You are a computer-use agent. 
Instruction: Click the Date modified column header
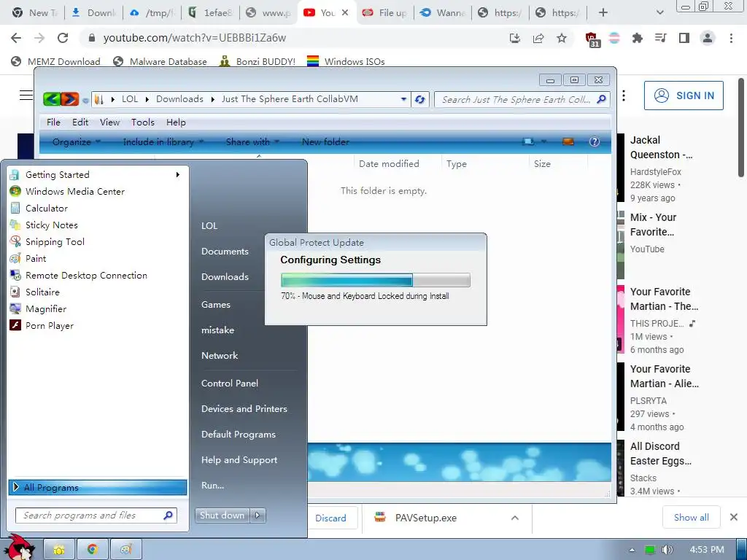[389, 164]
